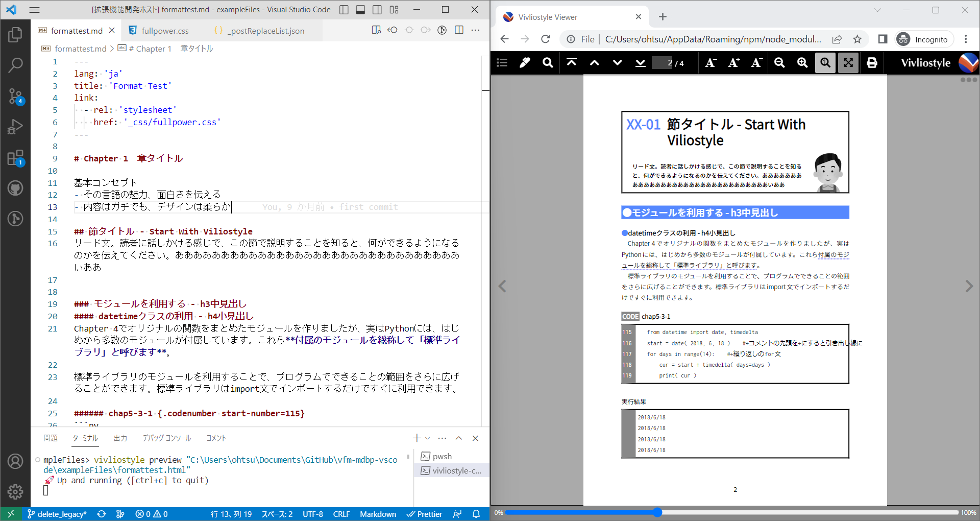Reload the Chrome page
Viewport: 980px width, 521px height.
(546, 39)
